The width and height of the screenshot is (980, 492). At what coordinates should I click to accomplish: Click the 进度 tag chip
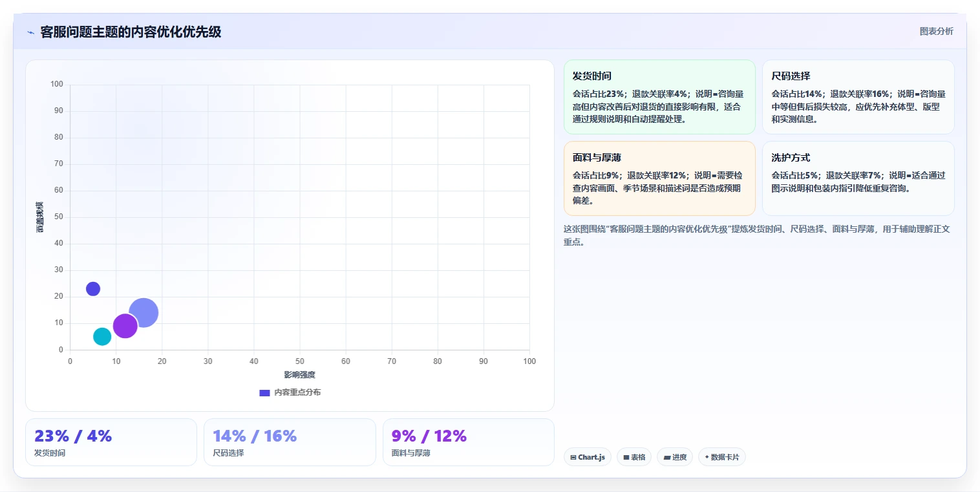pos(675,457)
